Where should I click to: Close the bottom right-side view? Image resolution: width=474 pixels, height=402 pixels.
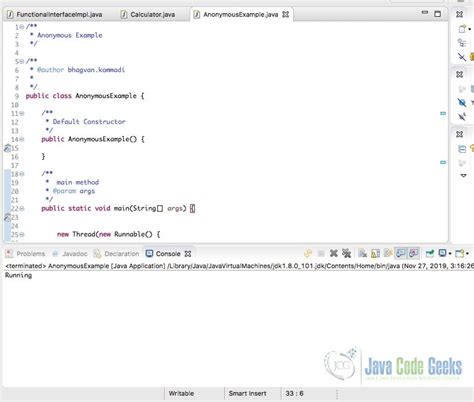459,134
